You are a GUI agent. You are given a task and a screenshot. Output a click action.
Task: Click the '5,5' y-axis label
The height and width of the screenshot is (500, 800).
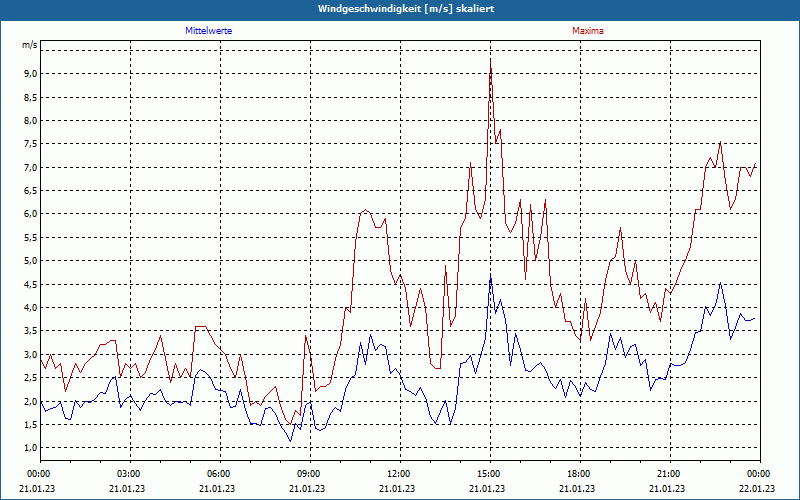[x=31, y=237]
